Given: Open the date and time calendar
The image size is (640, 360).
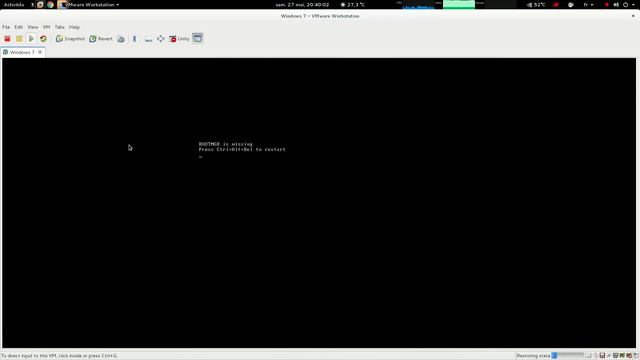Looking at the screenshot, I should pos(302,5).
